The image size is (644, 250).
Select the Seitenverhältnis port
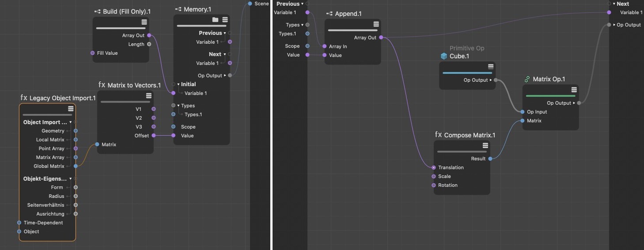76,205
